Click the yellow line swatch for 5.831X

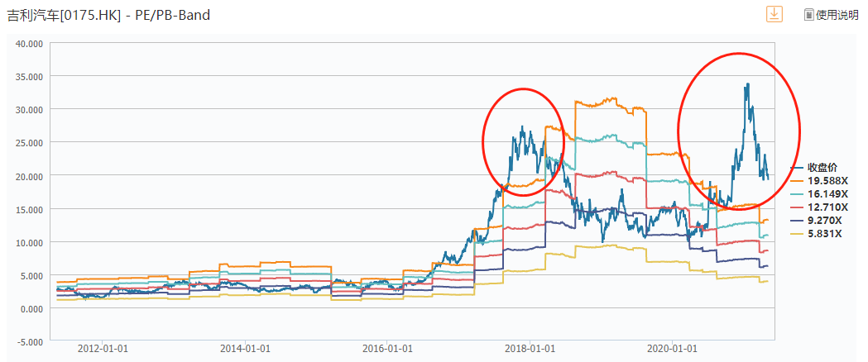pos(798,234)
